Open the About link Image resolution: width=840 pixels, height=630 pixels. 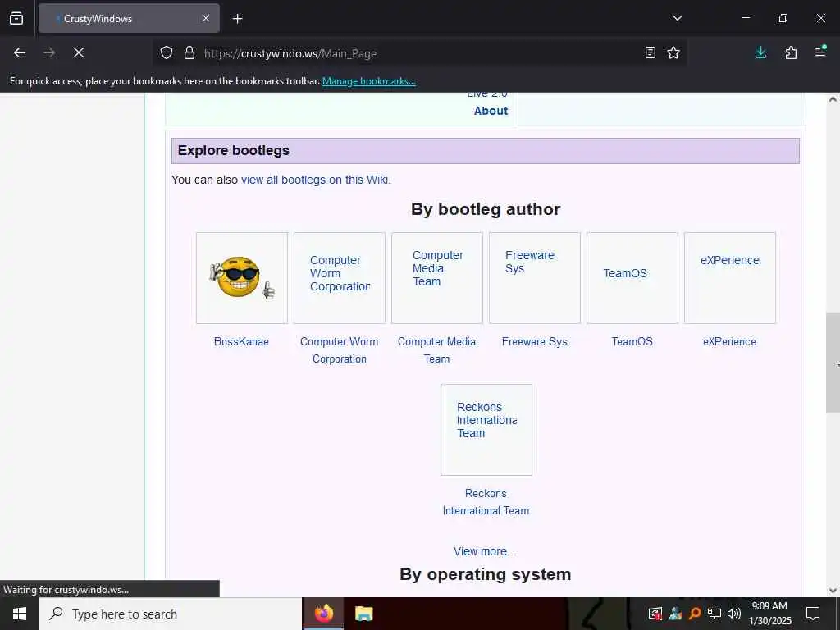[491, 111]
